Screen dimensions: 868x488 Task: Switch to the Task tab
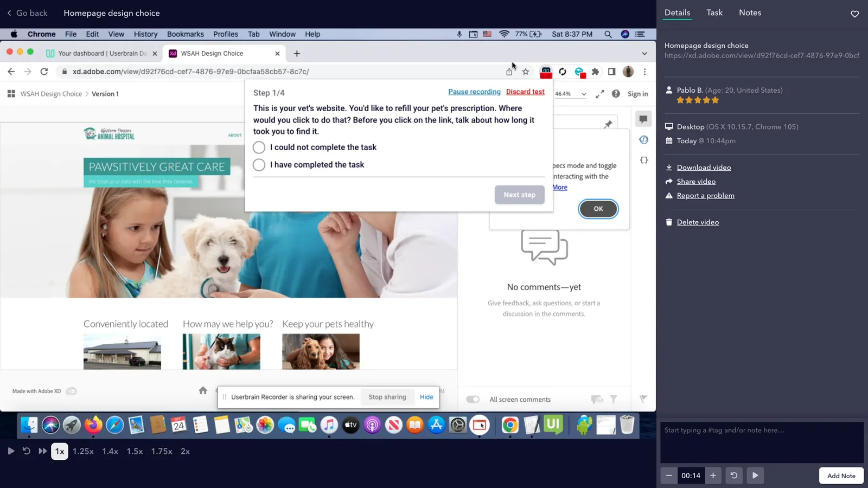click(714, 12)
